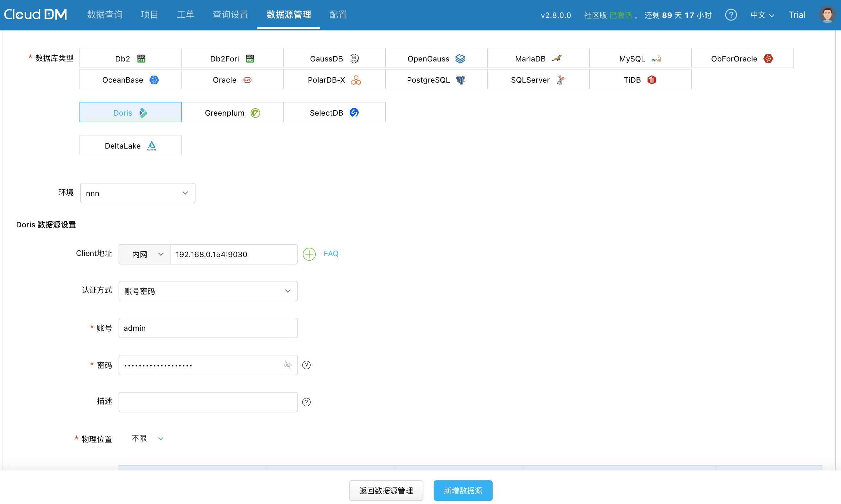Click the help icon next to the password field
The height and width of the screenshot is (504, 841).
coord(306,365)
